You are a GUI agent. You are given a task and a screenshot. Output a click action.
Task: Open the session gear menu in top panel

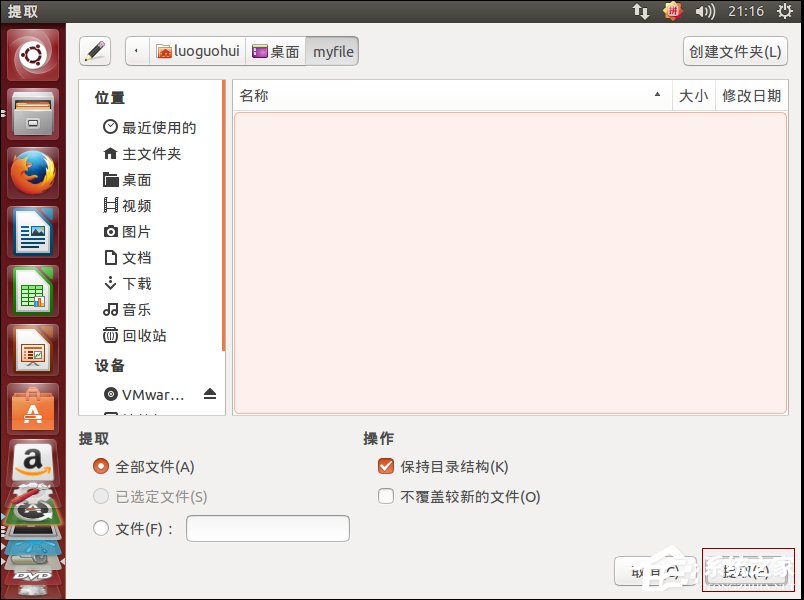(x=784, y=12)
